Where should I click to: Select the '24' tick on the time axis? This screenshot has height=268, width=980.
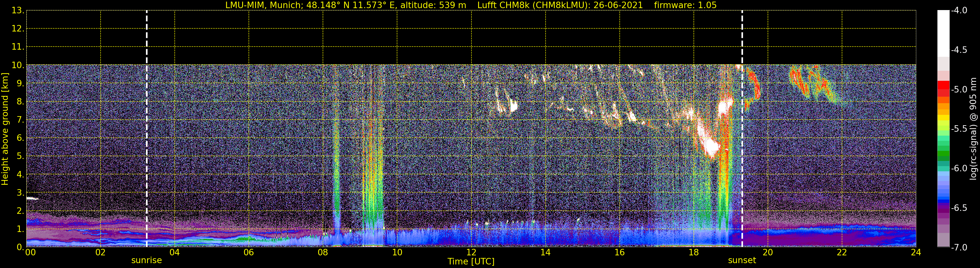pos(916,252)
